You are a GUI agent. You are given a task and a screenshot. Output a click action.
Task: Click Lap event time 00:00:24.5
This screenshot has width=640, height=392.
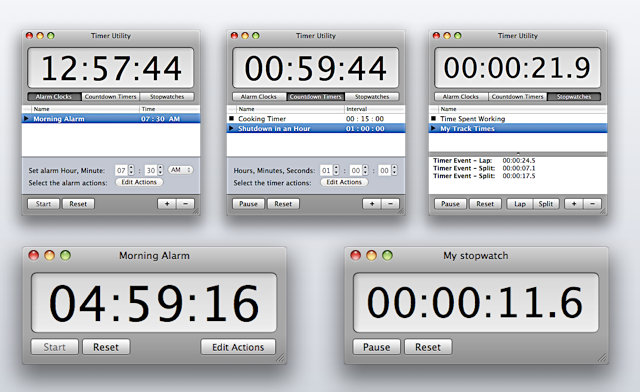519,160
